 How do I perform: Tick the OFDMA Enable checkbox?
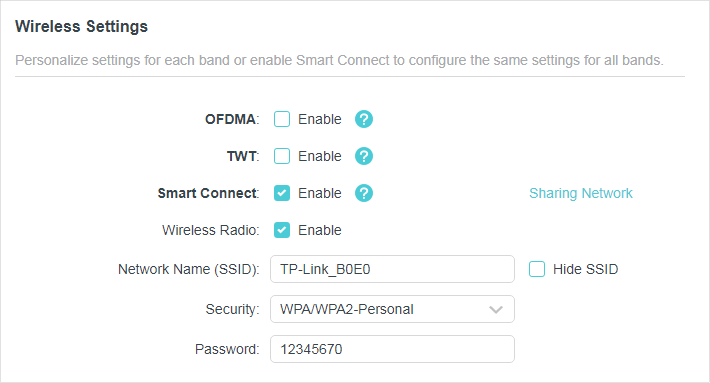(282, 120)
